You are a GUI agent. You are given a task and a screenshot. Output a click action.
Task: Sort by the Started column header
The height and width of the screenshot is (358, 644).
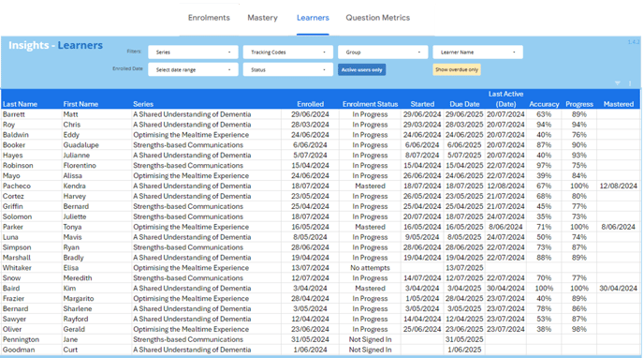point(422,104)
